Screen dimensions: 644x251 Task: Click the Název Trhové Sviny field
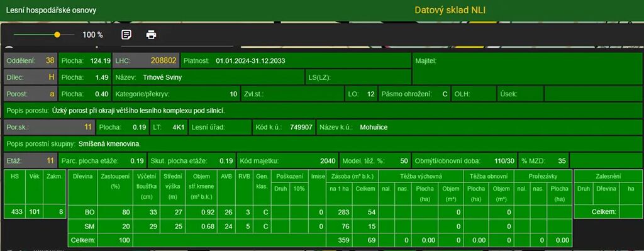point(209,77)
